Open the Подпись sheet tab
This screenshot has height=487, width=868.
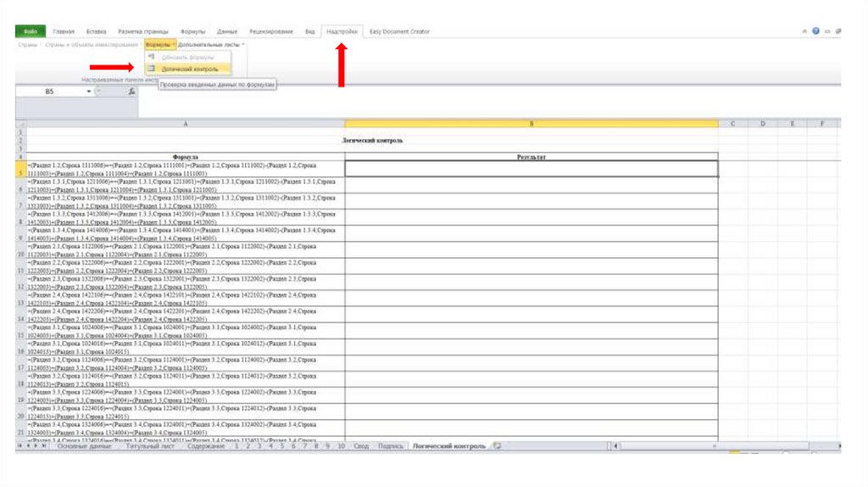click(x=391, y=446)
